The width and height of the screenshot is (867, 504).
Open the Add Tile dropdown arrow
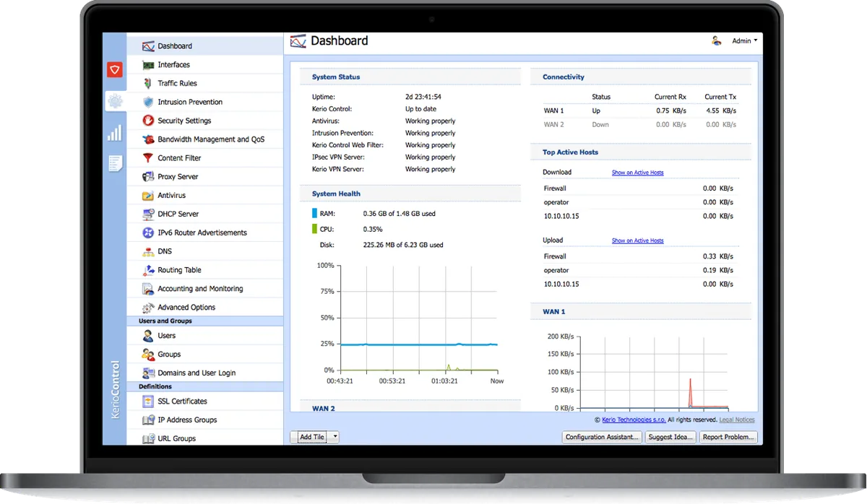click(335, 437)
